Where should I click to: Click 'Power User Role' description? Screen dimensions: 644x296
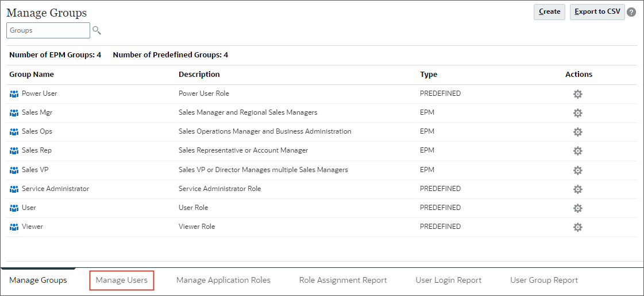coord(204,94)
